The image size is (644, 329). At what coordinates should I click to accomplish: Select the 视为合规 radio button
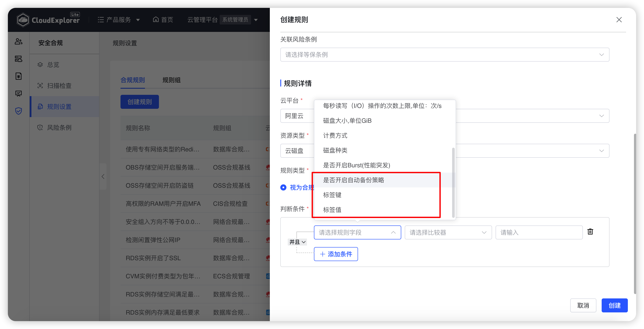[283, 187]
